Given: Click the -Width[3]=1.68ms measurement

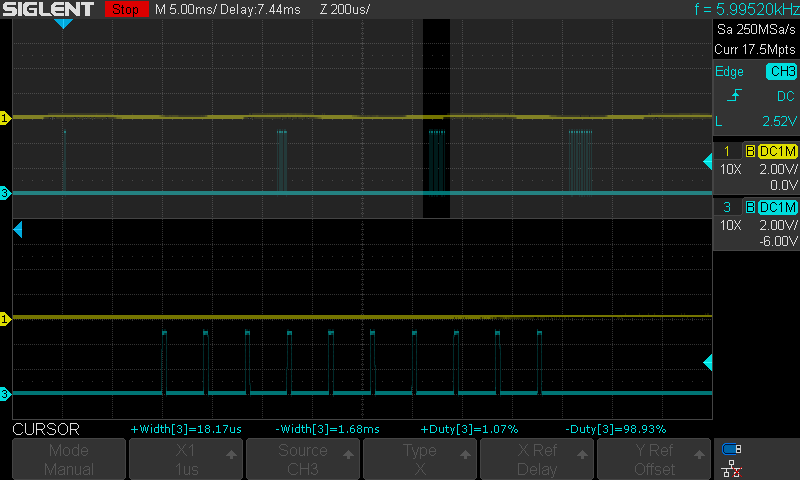Looking at the screenshot, I should (x=328, y=429).
